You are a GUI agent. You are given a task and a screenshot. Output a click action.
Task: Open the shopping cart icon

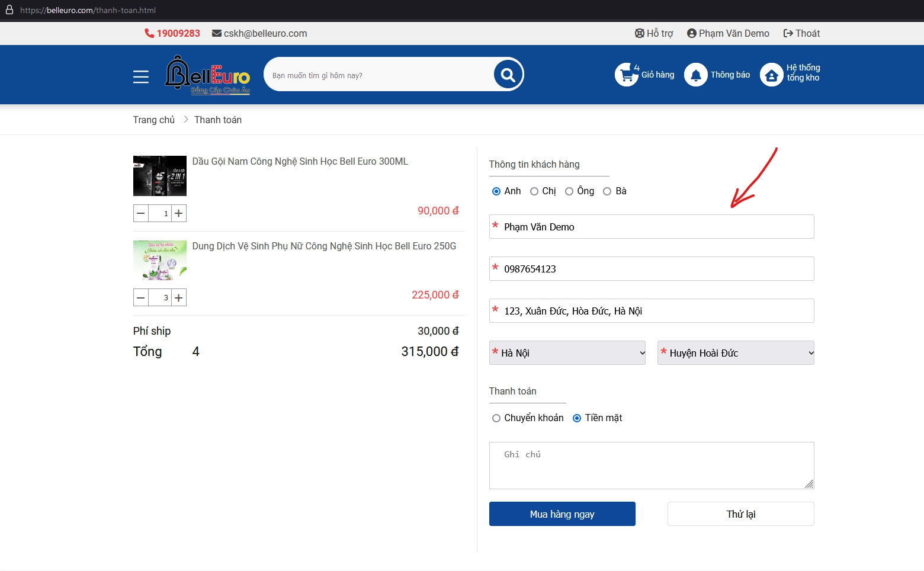626,75
